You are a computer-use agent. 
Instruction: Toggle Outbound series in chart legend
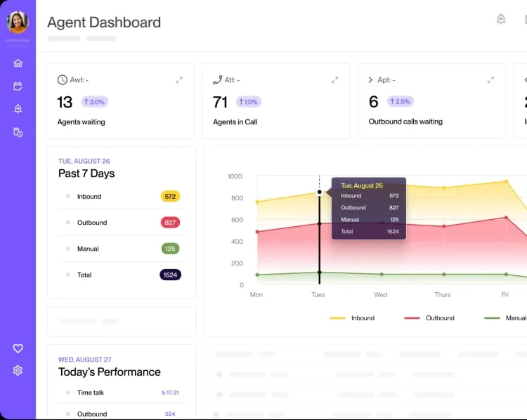429,318
